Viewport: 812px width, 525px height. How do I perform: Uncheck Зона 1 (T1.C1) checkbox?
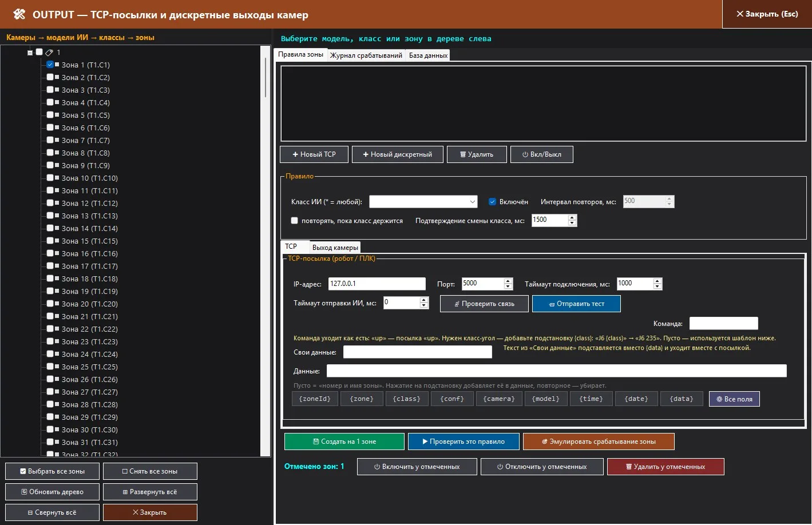click(x=50, y=65)
